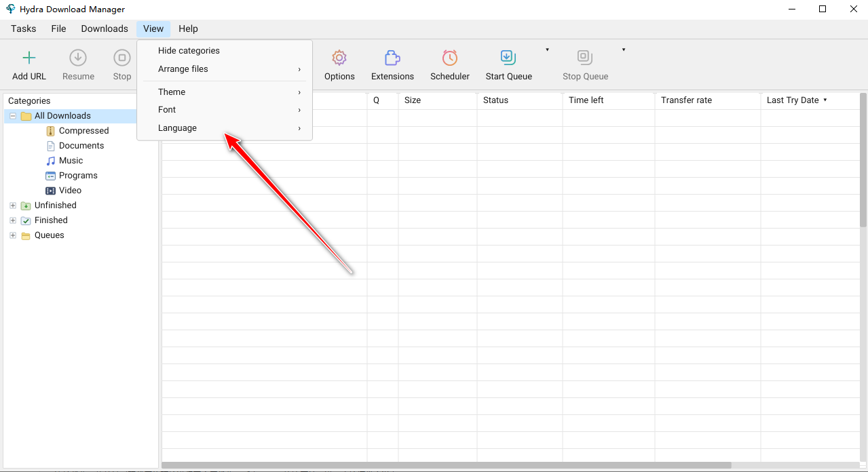The width and height of the screenshot is (868, 472).
Task: Click the Start Queue icon
Action: [508, 58]
